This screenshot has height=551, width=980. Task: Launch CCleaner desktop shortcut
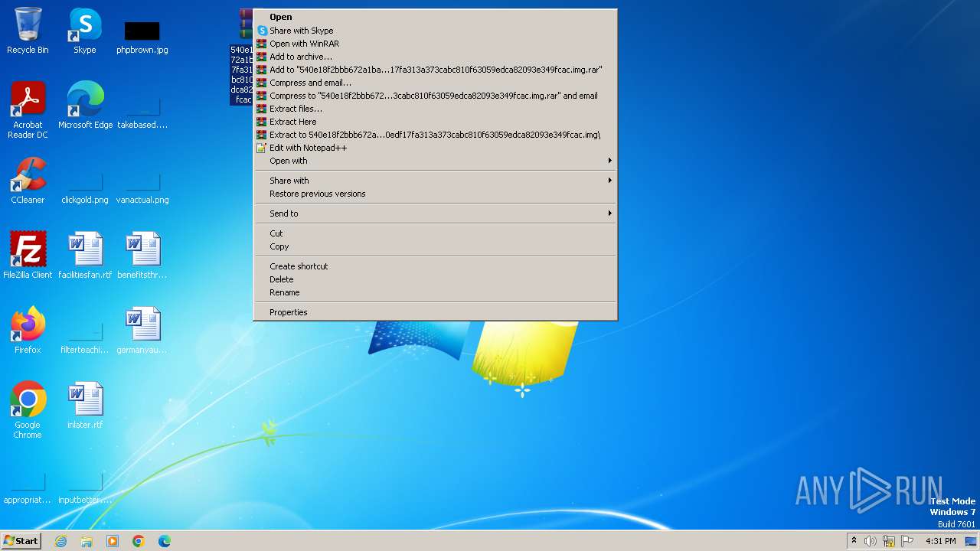pos(28,181)
